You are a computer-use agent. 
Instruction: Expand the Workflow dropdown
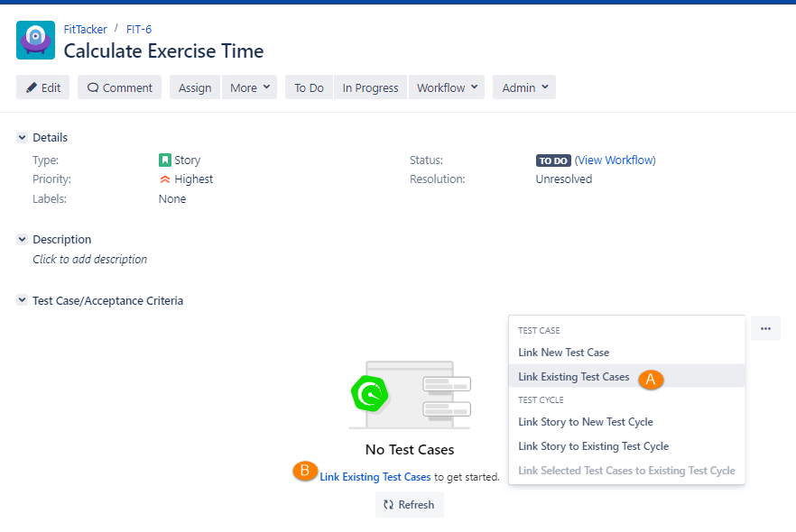[x=447, y=87]
